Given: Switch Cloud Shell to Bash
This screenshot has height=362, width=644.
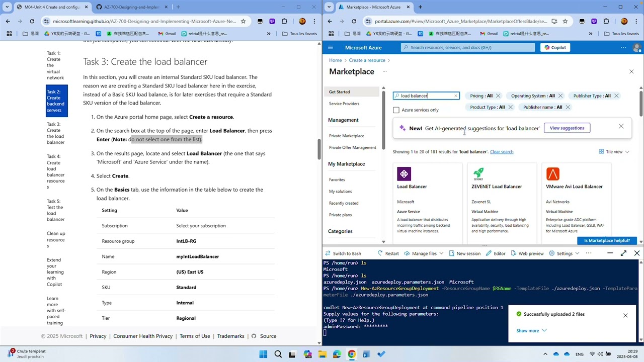Looking at the screenshot, I should (x=343, y=253).
